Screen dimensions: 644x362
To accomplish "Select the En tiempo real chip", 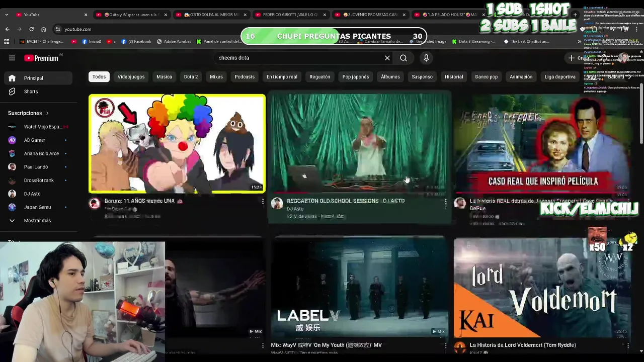I will point(282,77).
